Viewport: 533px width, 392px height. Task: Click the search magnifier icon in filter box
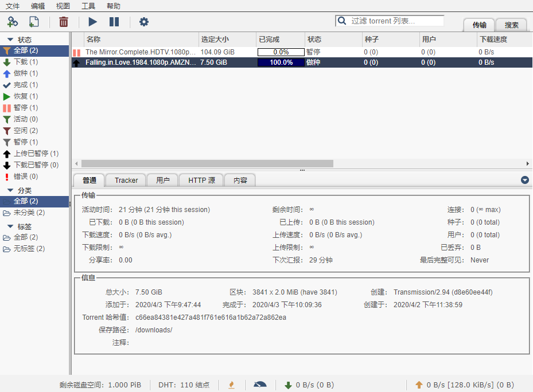pos(342,21)
